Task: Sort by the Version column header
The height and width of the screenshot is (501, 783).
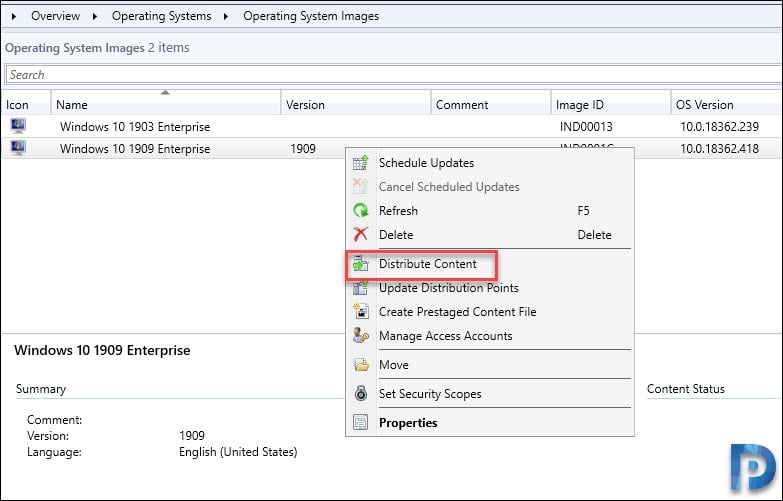Action: coord(356,104)
